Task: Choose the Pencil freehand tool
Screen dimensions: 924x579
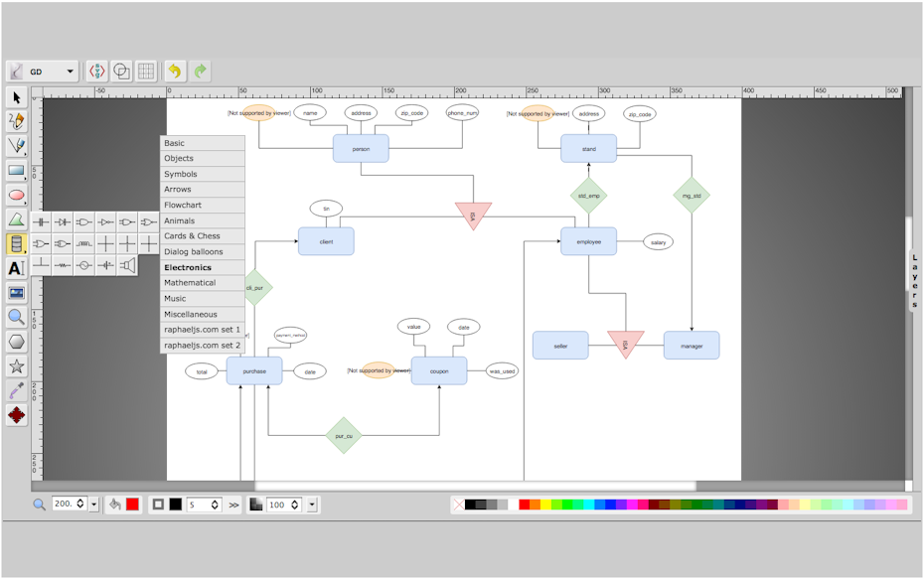Action: click(15, 120)
